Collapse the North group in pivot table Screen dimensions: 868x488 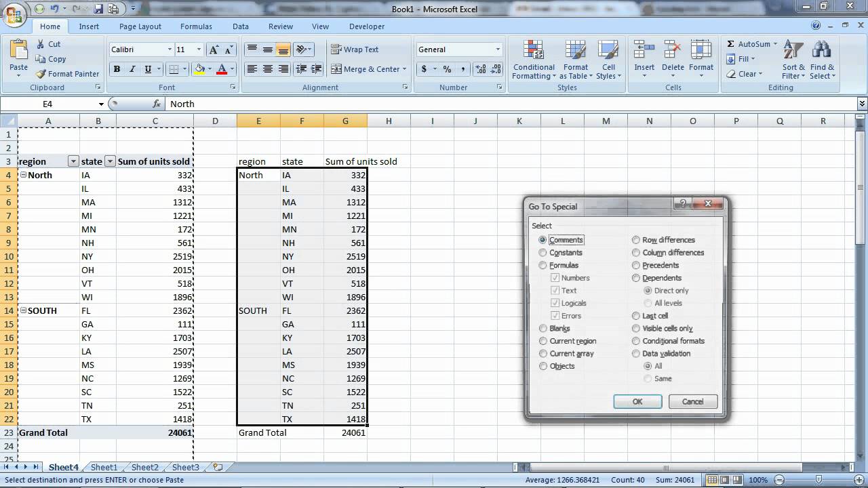tap(23, 175)
